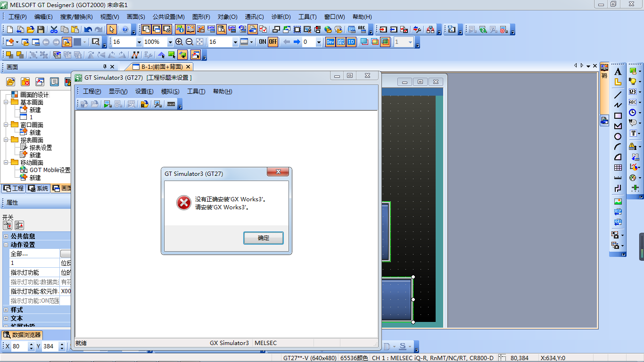This screenshot has width=644, height=362.
Task: Select GOT Mobile设置 in the tree
Action: coord(50,170)
